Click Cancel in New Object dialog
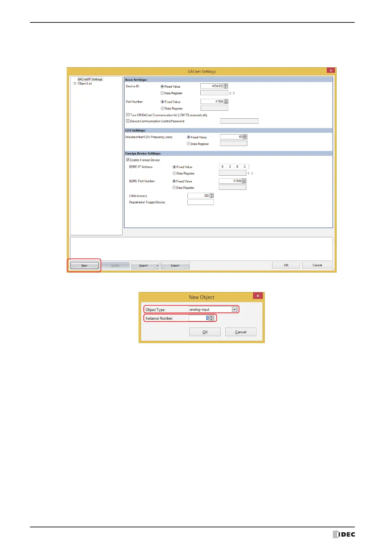Image resolution: width=392 pixels, height=555 pixels. click(x=241, y=332)
